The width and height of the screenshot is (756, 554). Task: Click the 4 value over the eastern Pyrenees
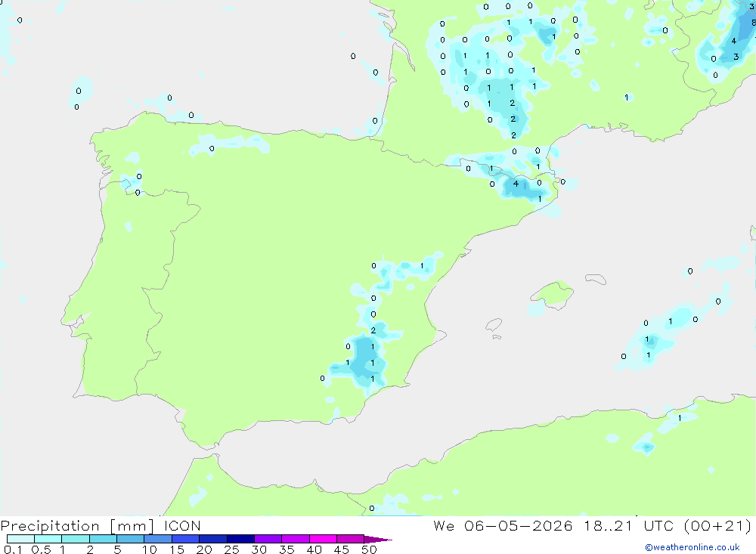click(x=516, y=183)
